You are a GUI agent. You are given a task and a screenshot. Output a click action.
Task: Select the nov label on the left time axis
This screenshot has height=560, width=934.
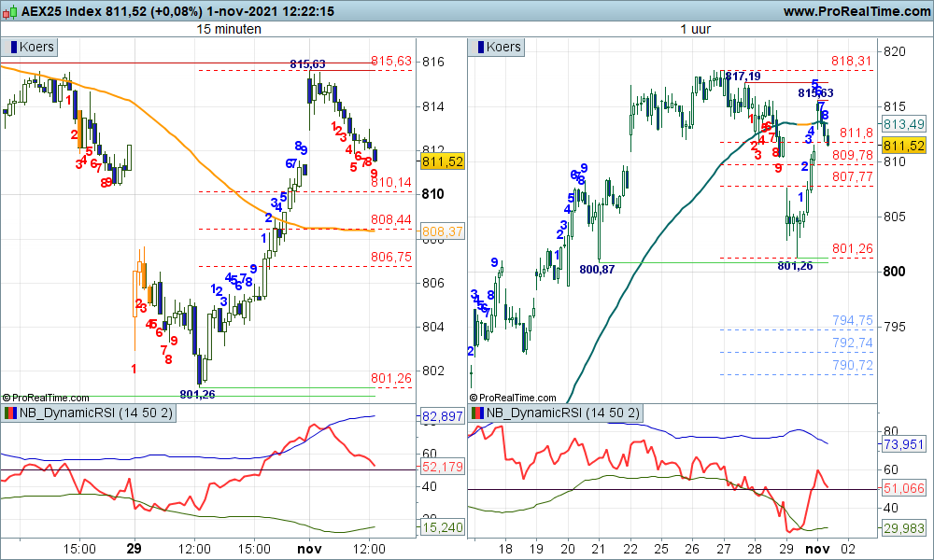308,549
